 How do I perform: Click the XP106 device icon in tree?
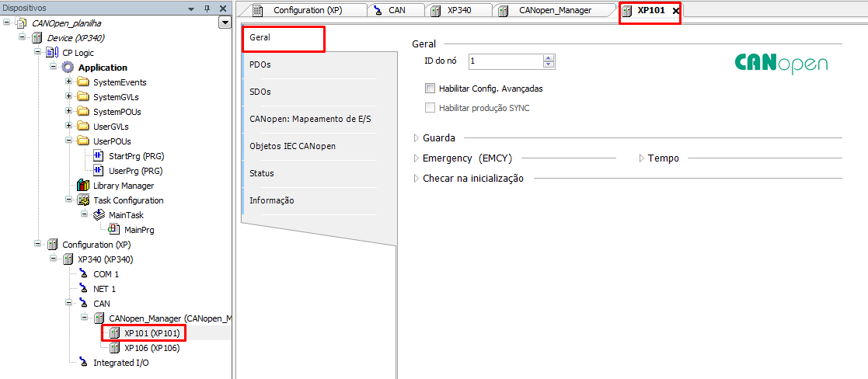point(114,348)
